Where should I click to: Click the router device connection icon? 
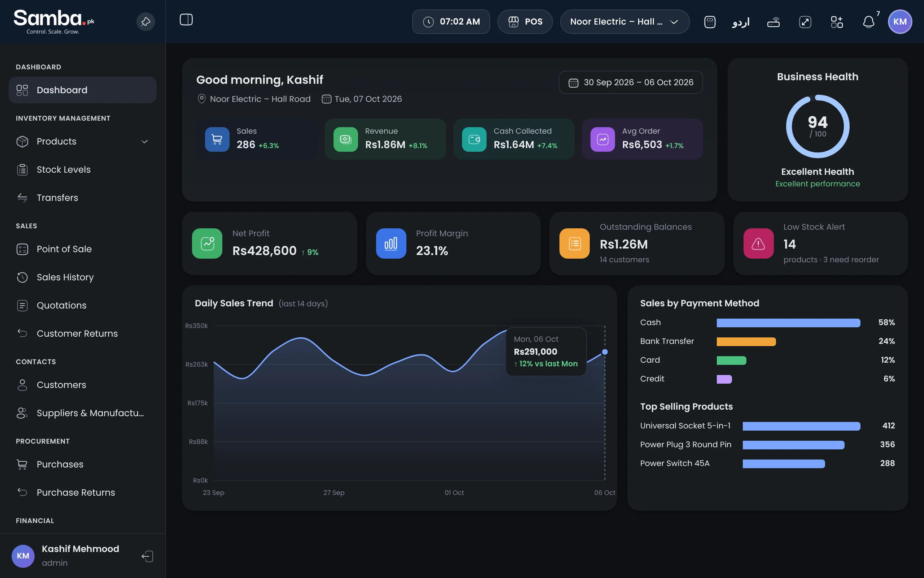[773, 22]
